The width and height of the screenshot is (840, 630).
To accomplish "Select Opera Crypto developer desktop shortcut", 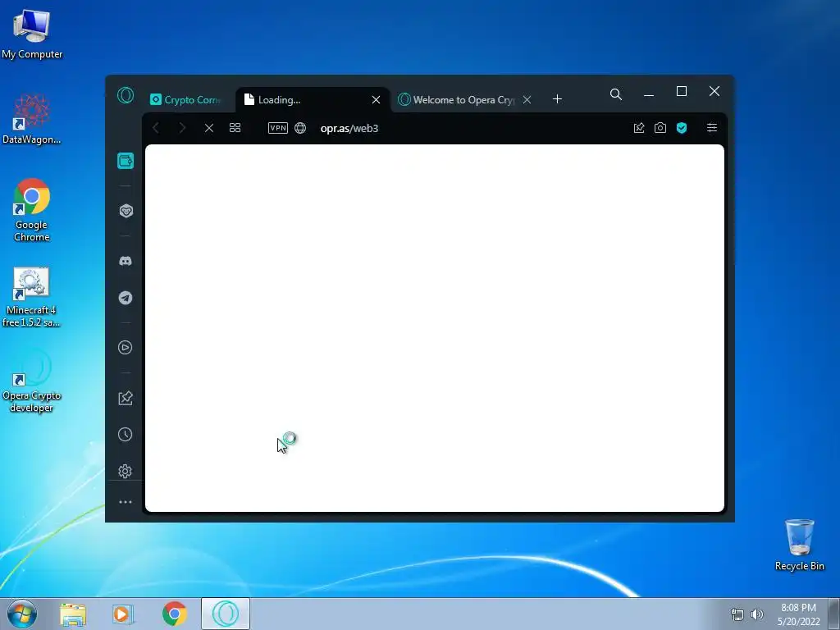I will click(32, 381).
